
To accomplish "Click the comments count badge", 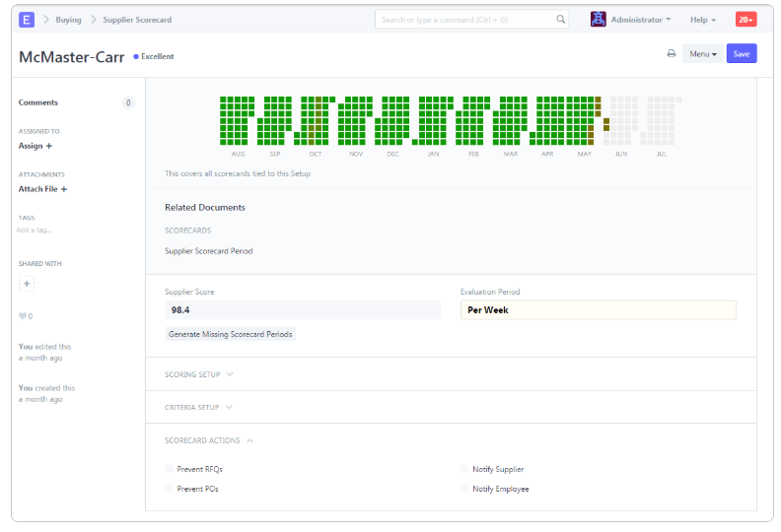I will (127, 102).
